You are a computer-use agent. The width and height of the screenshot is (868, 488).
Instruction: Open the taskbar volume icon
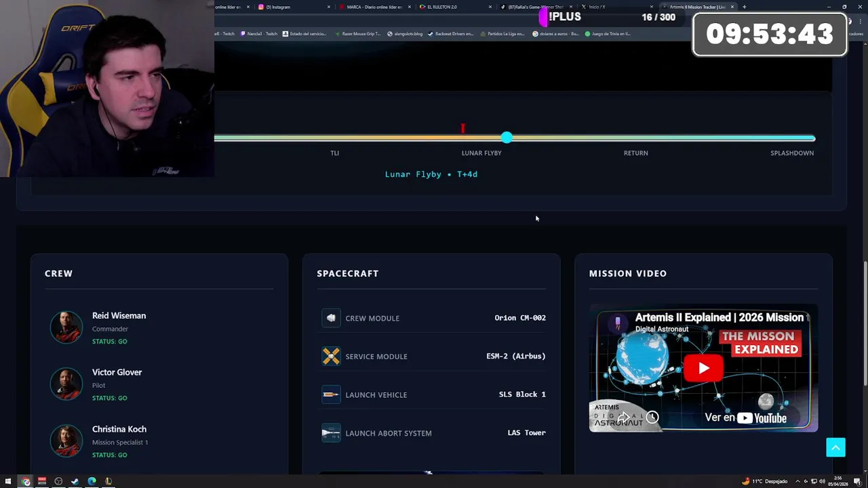[821, 481]
